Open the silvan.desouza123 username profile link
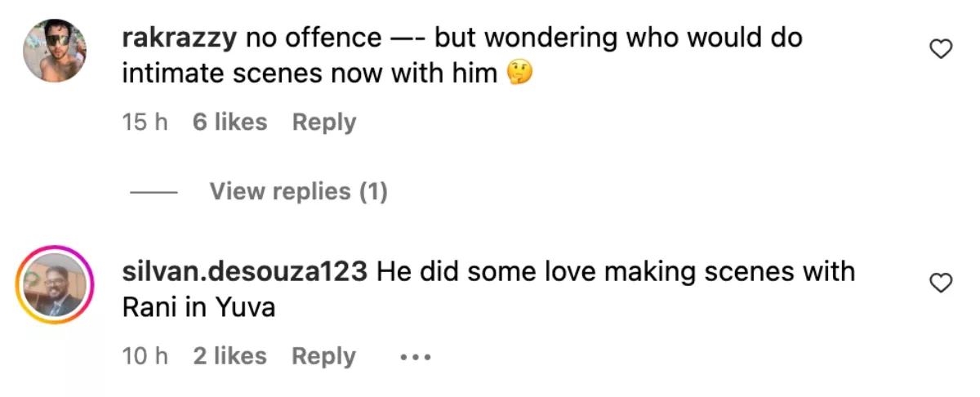 pyautogui.click(x=244, y=271)
